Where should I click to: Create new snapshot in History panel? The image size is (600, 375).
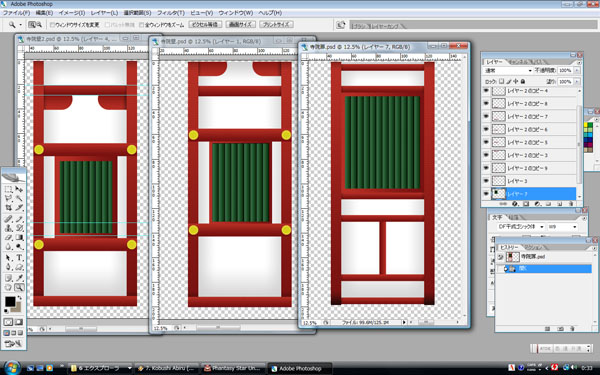[x=561, y=329]
